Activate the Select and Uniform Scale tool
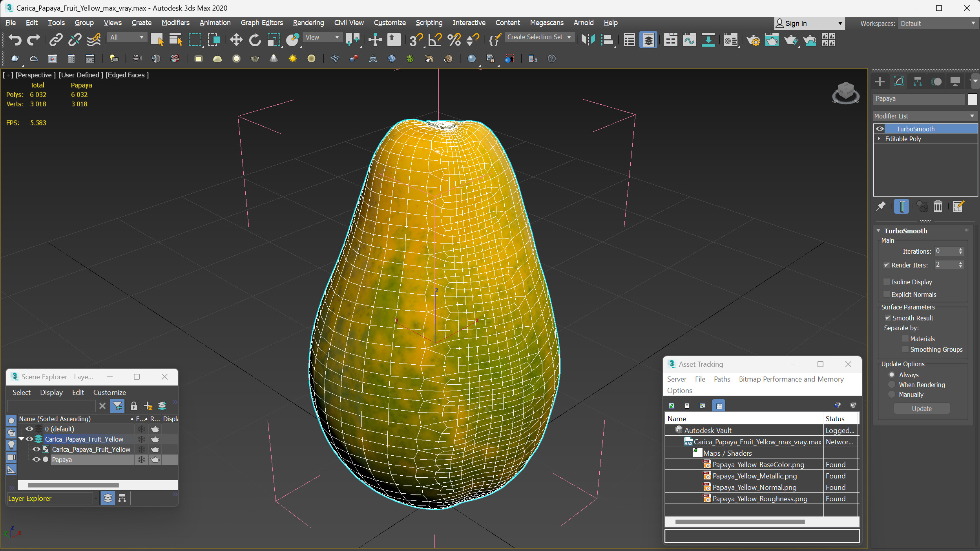 (x=274, y=40)
